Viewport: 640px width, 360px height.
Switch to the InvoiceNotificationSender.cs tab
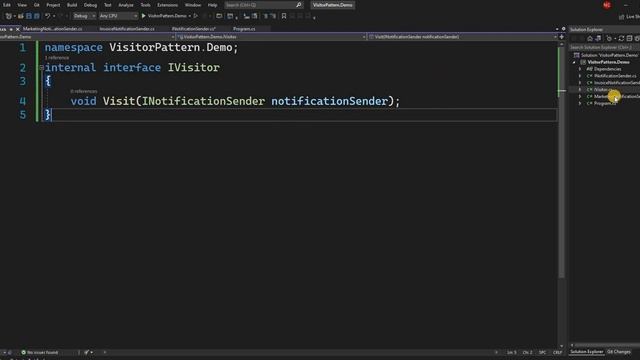(127, 29)
